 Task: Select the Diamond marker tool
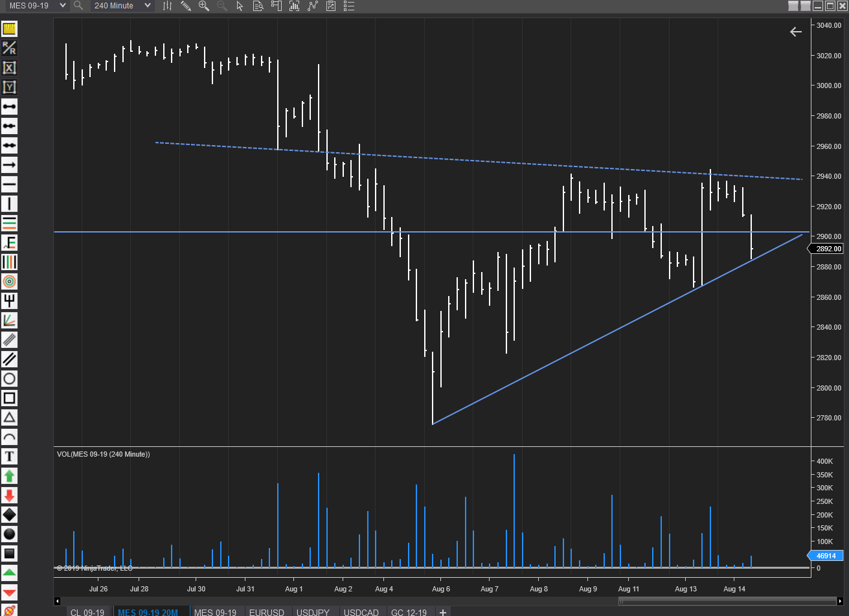point(9,514)
